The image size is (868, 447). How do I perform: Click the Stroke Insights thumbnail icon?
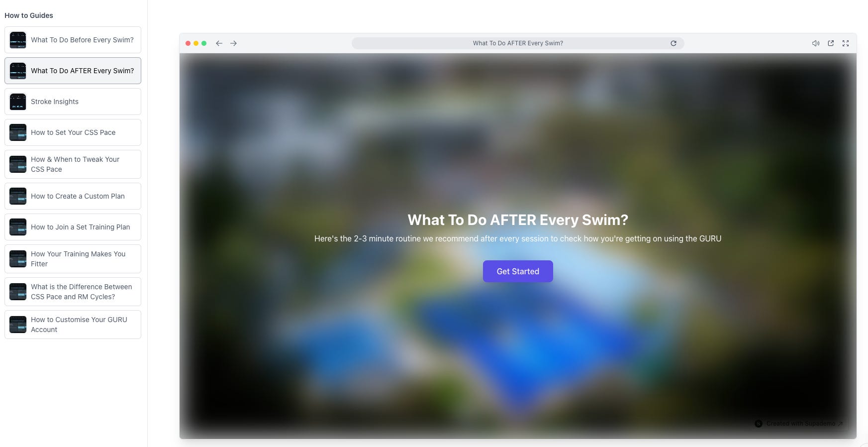pyautogui.click(x=18, y=102)
